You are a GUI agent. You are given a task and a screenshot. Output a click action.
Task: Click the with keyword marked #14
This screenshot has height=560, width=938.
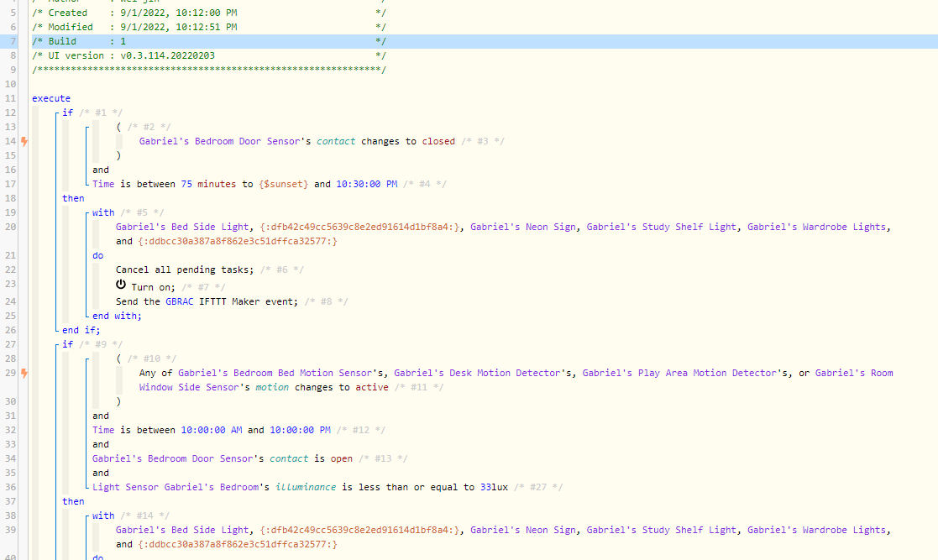click(x=103, y=516)
